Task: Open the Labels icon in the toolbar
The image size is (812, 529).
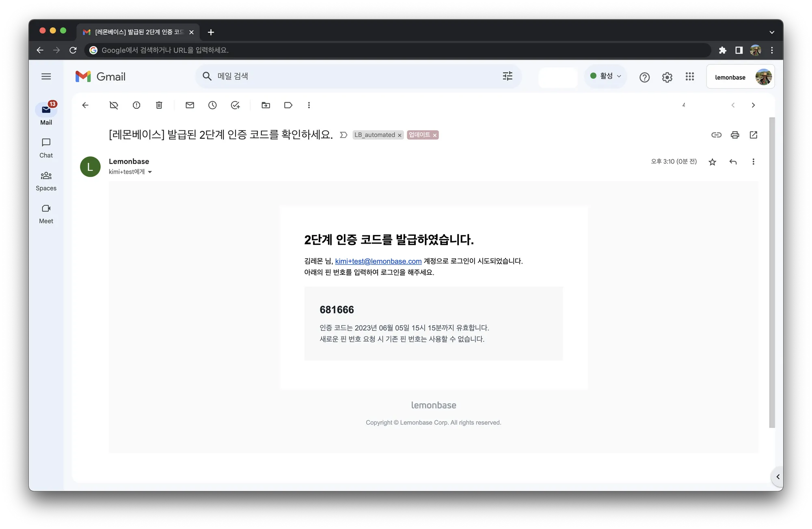Action: [288, 105]
